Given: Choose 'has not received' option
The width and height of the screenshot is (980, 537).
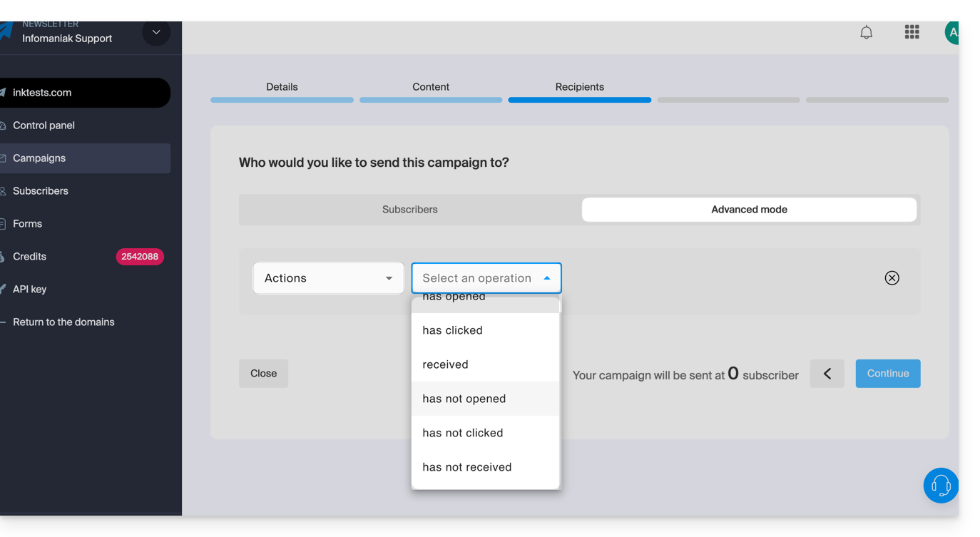Looking at the screenshot, I should coord(466,467).
